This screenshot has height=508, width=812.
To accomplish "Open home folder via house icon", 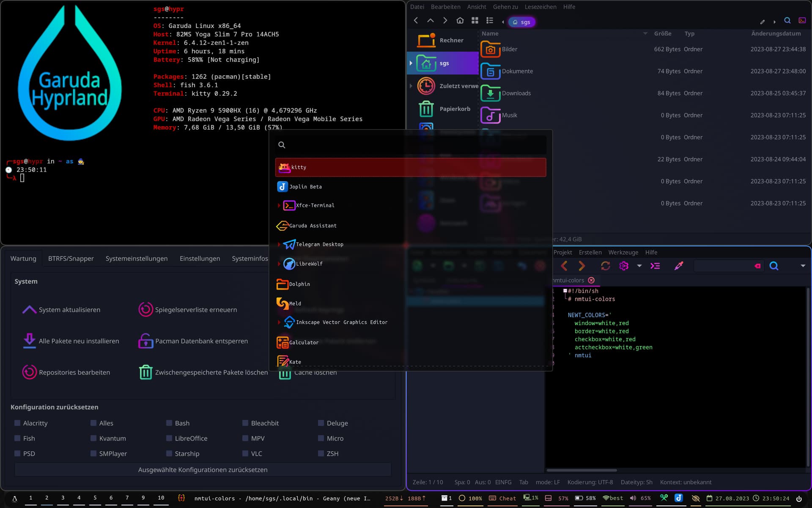I will [x=460, y=20].
